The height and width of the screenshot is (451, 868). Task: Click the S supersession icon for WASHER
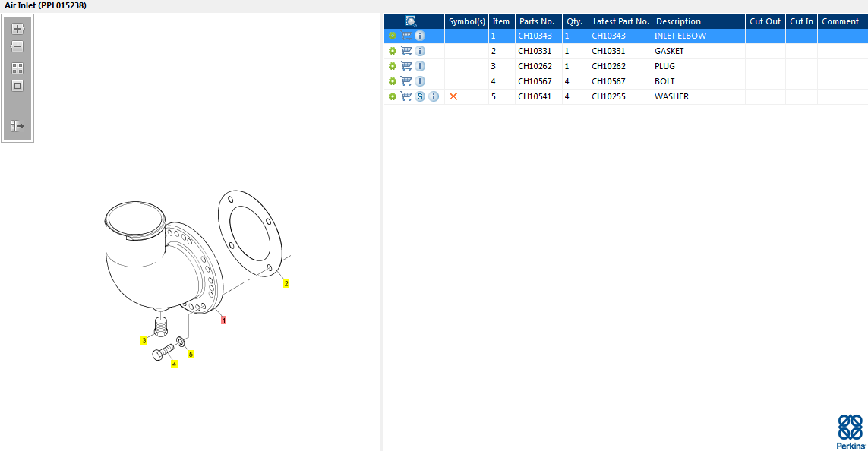tap(420, 96)
